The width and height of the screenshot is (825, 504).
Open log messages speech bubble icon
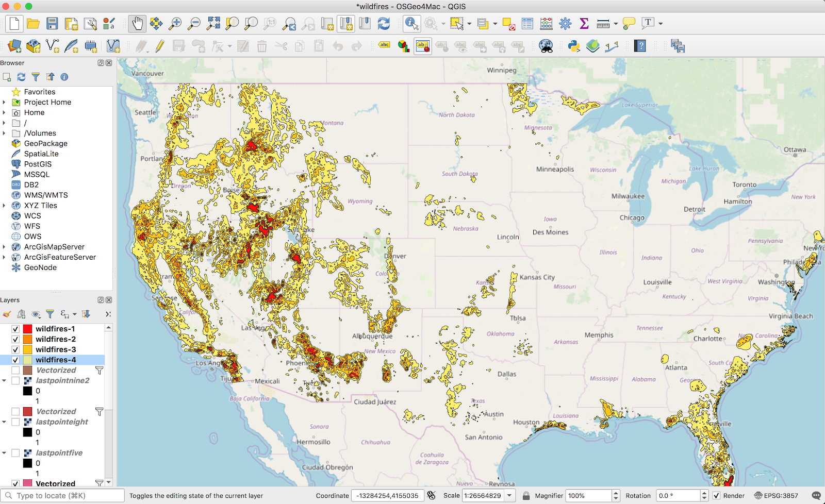[816, 496]
